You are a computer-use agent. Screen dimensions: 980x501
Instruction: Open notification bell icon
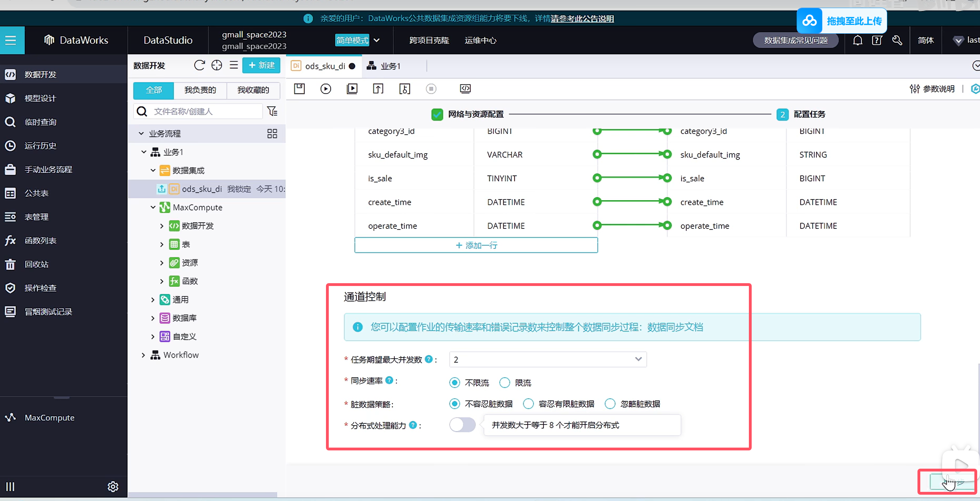[857, 40]
